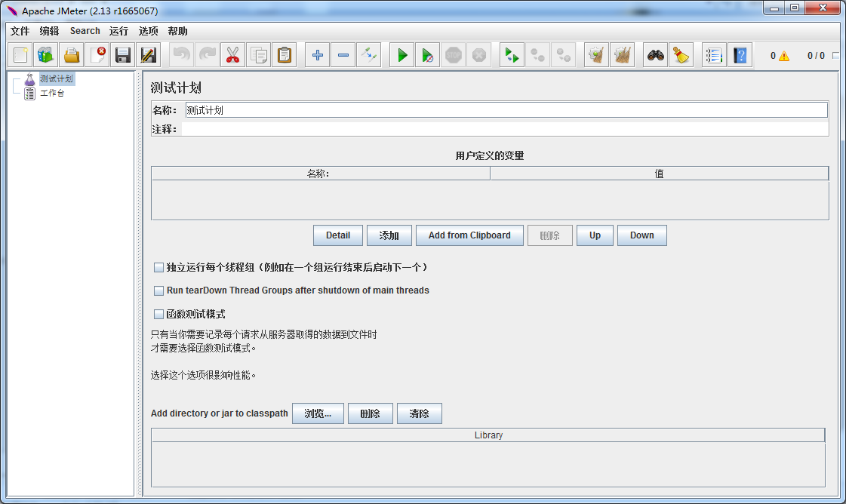Open the Templates icon
The height and width of the screenshot is (504, 846).
(46, 55)
